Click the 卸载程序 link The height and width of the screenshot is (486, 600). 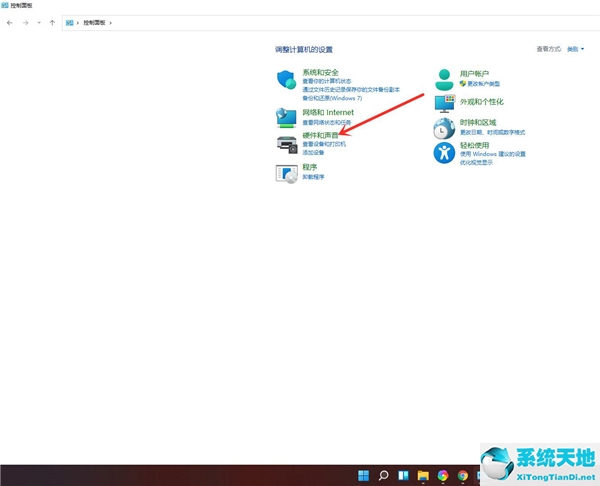point(313,177)
